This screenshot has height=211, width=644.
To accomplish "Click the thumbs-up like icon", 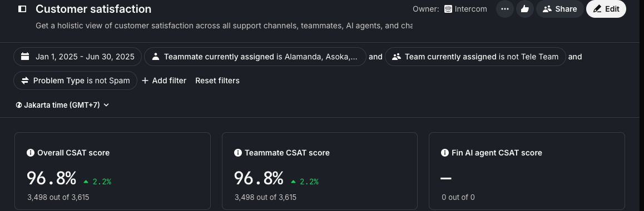I will click(x=524, y=9).
